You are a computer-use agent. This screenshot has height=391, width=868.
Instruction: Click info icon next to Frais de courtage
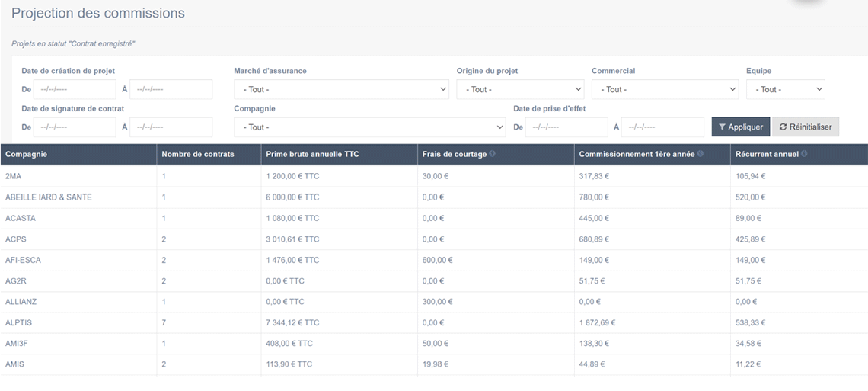click(493, 154)
